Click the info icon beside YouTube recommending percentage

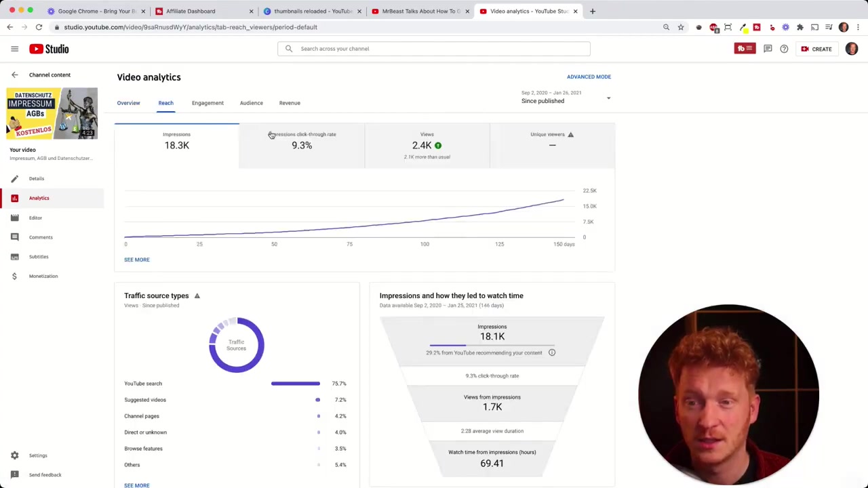pos(552,352)
